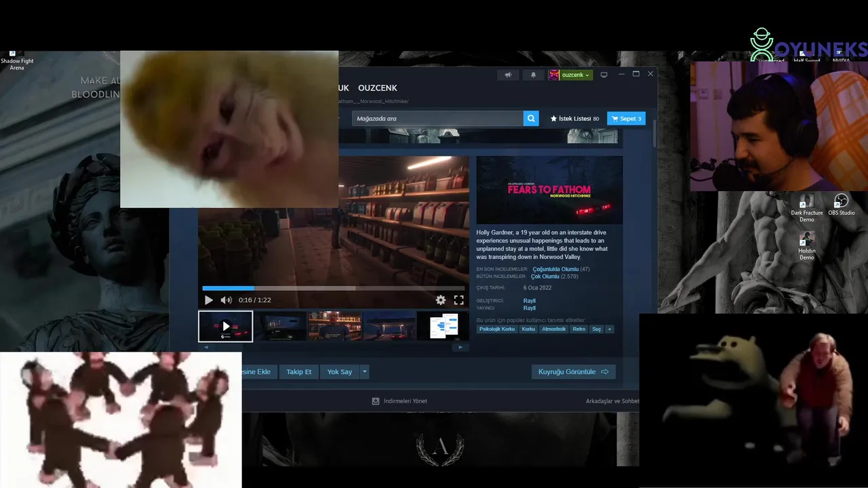The width and height of the screenshot is (868, 488).
Task: Play the Fears to Fathom trailer
Action: pyautogui.click(x=208, y=300)
